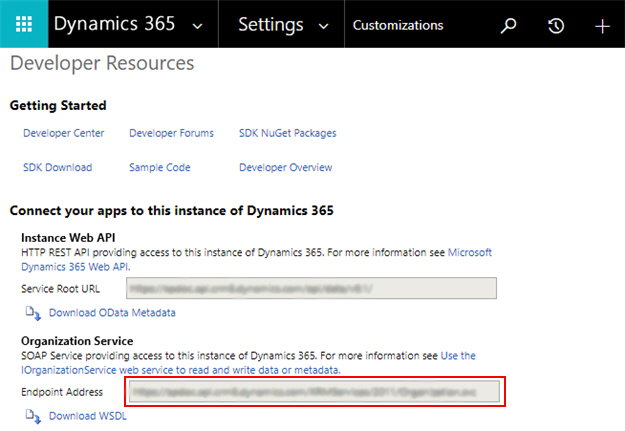Click the Dynamics 365 title in the navbar

click(x=114, y=24)
